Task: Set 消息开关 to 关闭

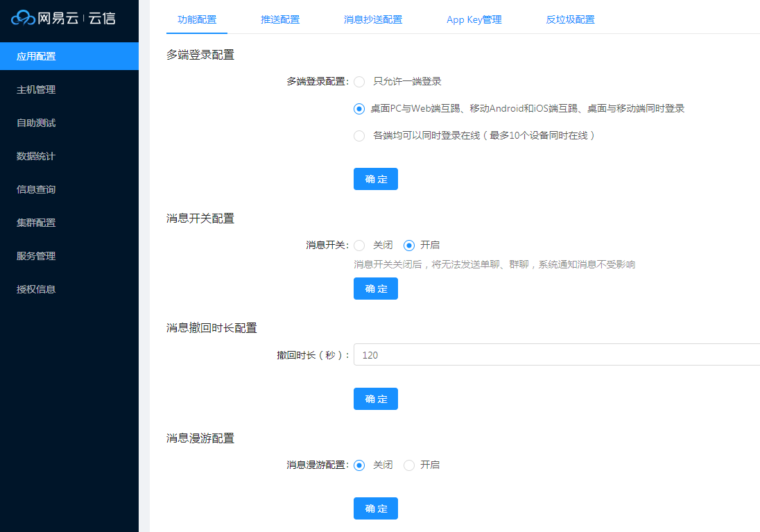Action: (359, 245)
